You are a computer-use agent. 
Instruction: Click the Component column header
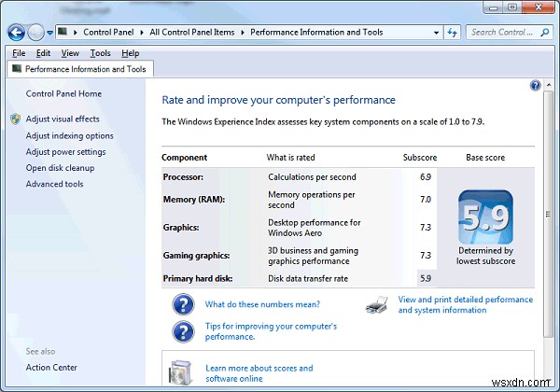184,158
